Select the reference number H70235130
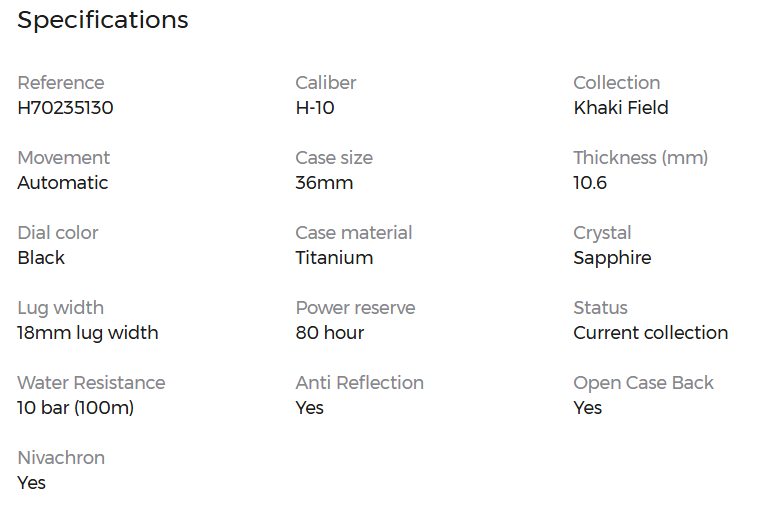The image size is (760, 513). (x=65, y=108)
